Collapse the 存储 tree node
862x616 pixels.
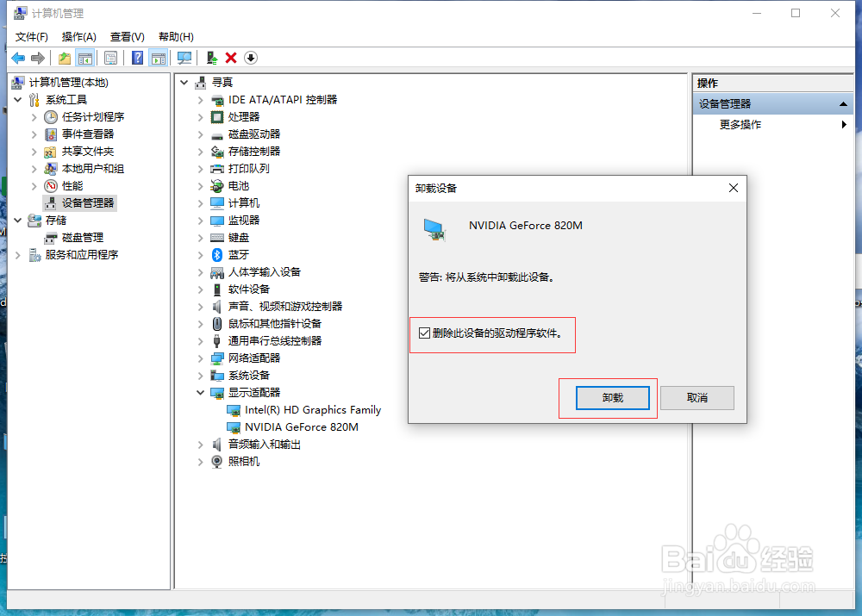point(17,221)
